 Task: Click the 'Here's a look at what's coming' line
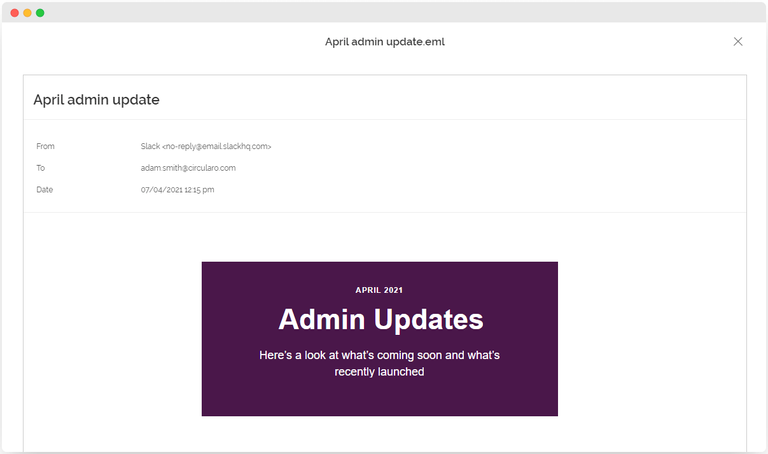[379, 355]
